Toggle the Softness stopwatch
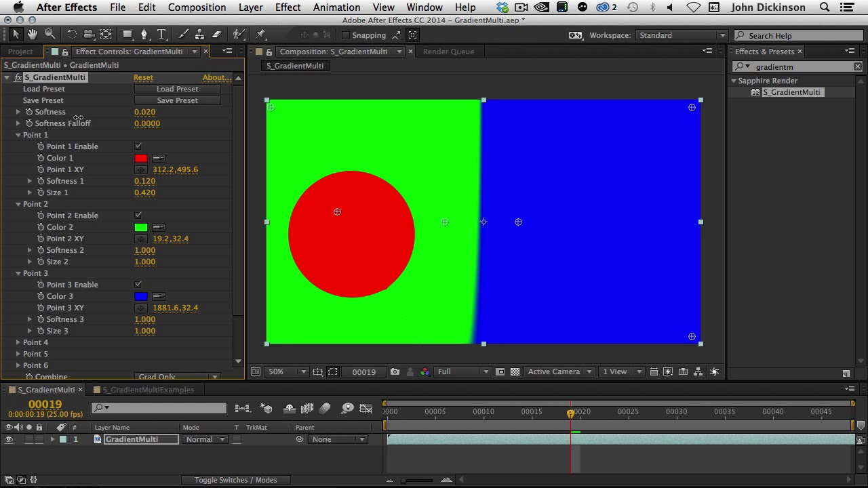 click(29, 112)
